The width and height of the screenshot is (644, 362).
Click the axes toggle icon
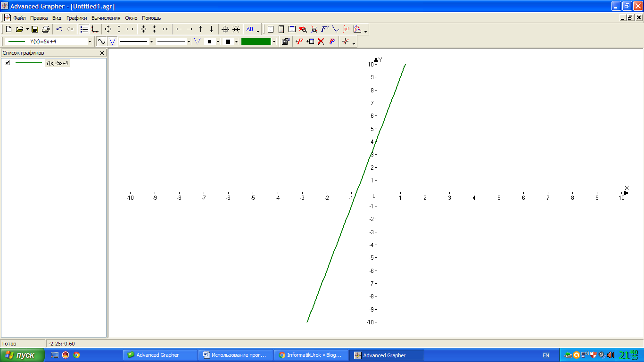tap(95, 29)
